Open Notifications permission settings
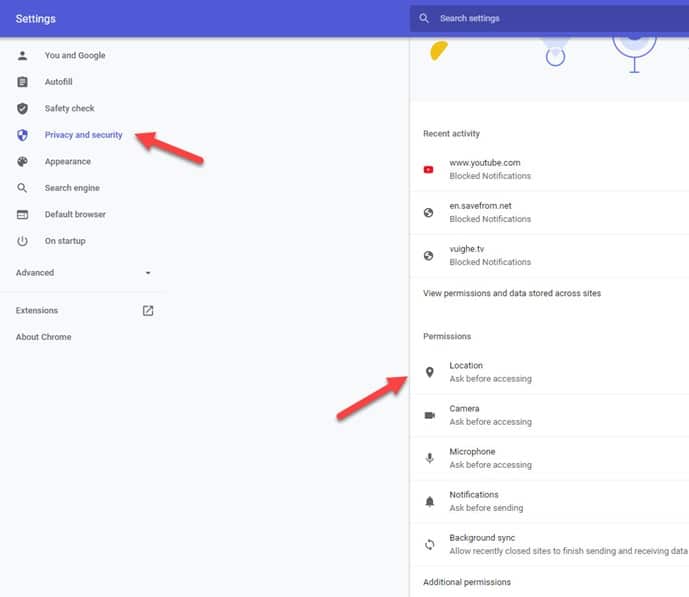Viewport: 689px width, 597px height. pos(549,501)
